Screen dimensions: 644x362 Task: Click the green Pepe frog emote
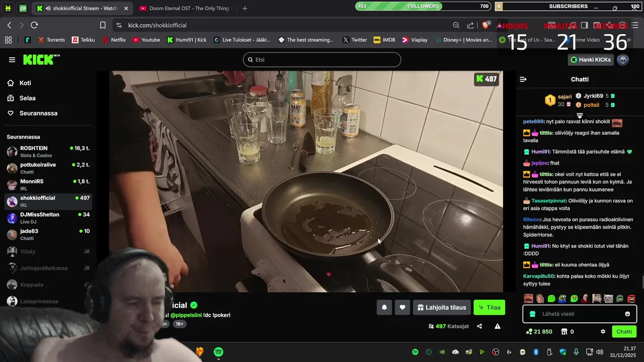tap(562, 299)
